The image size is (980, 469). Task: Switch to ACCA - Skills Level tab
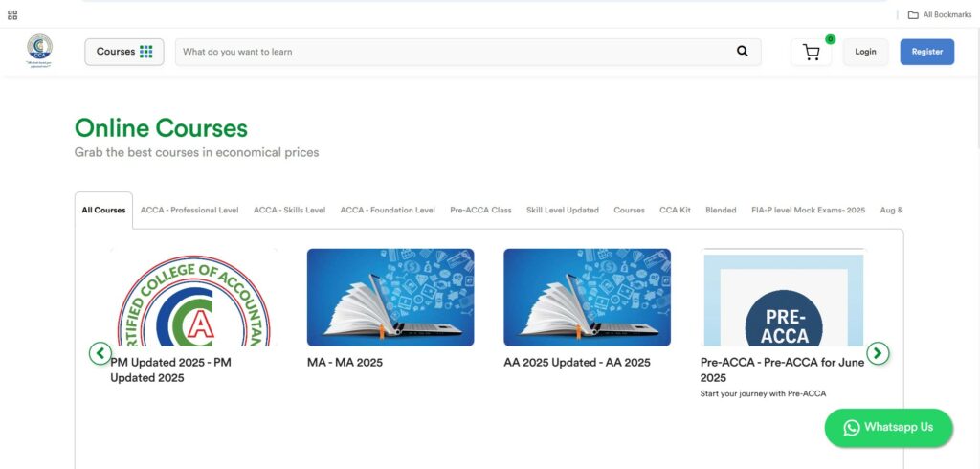click(289, 210)
